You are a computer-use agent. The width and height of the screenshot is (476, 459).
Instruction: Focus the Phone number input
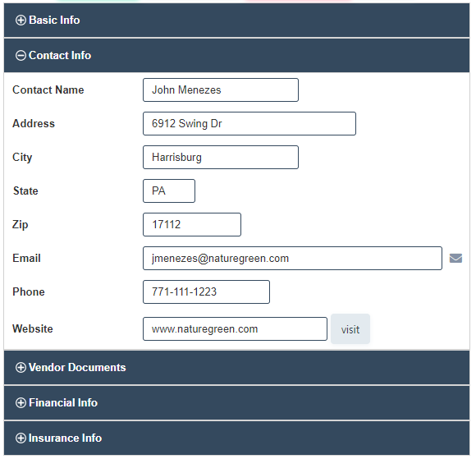click(206, 292)
